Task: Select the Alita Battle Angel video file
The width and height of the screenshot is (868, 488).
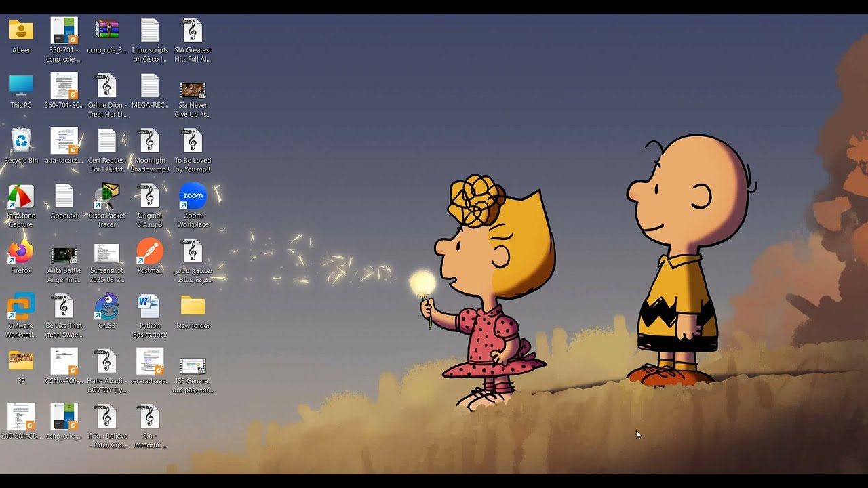Action: point(64,254)
